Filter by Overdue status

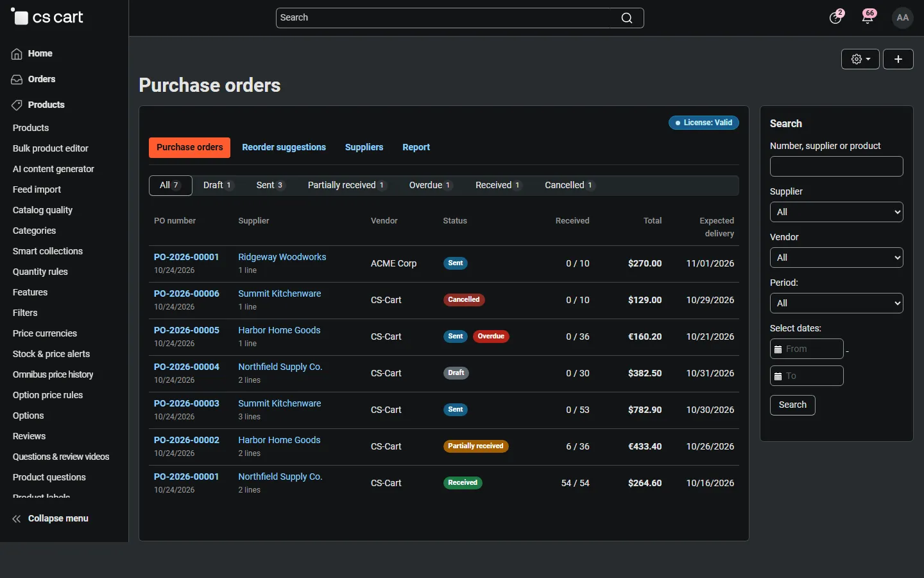tap(431, 186)
